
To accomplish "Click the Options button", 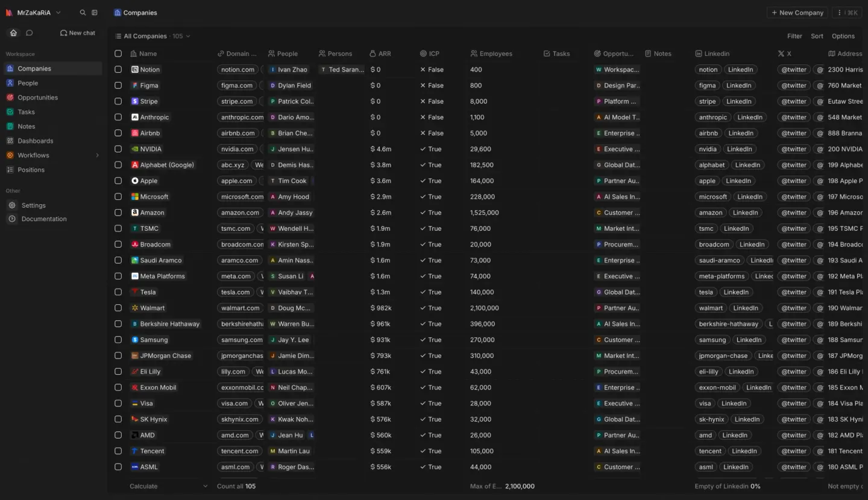I will [843, 36].
